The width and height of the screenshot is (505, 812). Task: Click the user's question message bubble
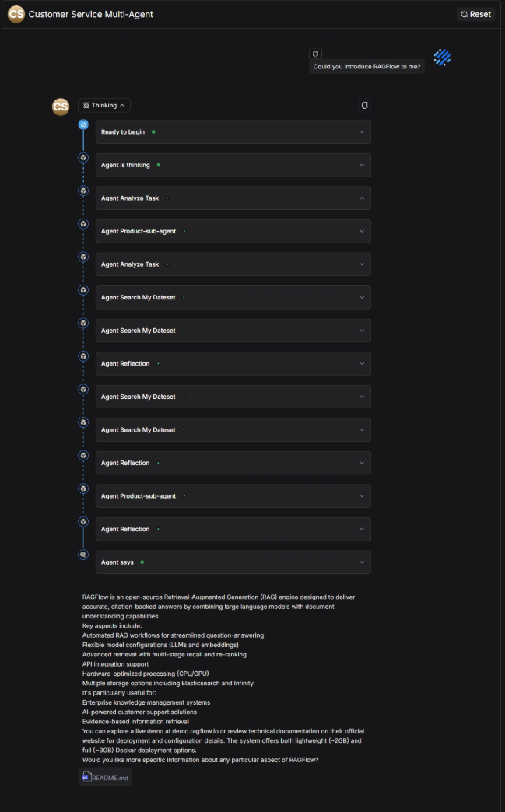(x=366, y=66)
